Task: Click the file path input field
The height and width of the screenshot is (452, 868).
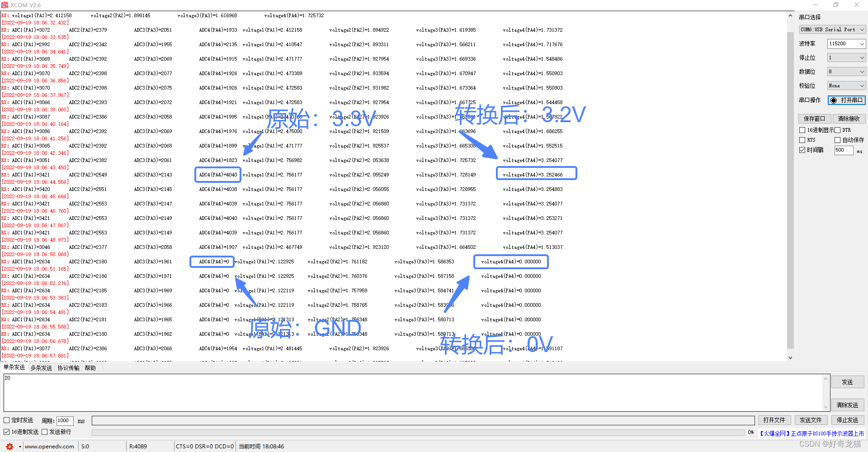Action: (423, 421)
